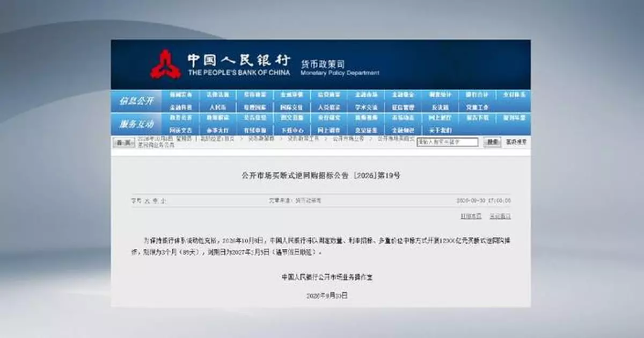Click the keyword search input field

(x=448, y=142)
